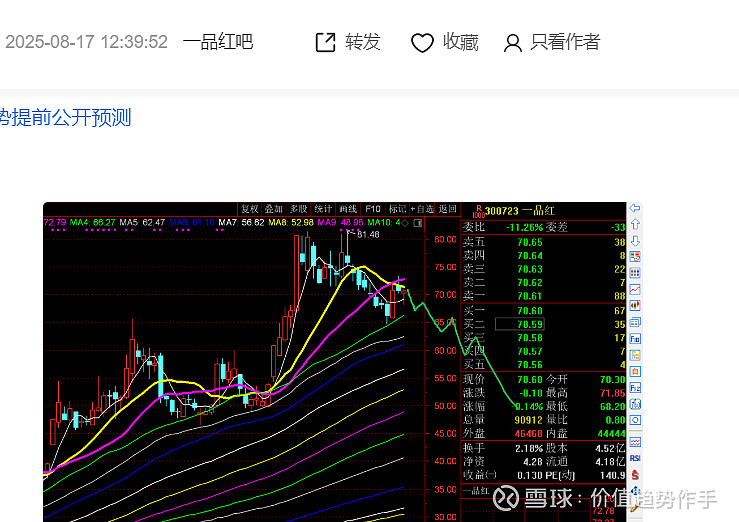The height and width of the screenshot is (522, 739).
Task: Click the share icon beside 转发
Action: coord(325,42)
